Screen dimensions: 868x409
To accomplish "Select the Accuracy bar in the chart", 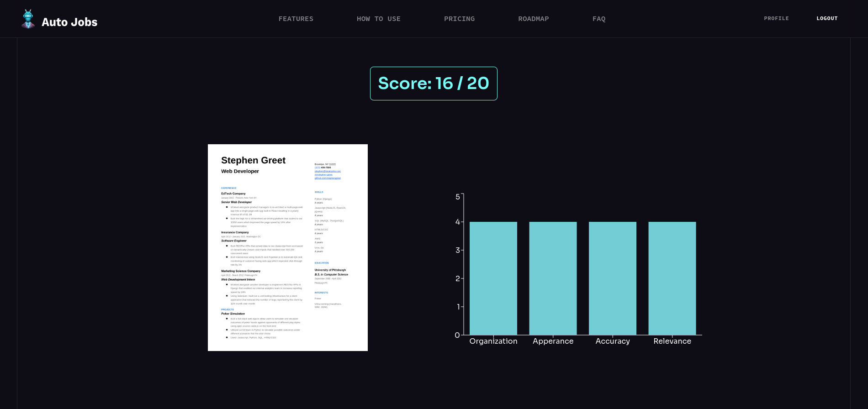I will click(x=613, y=278).
